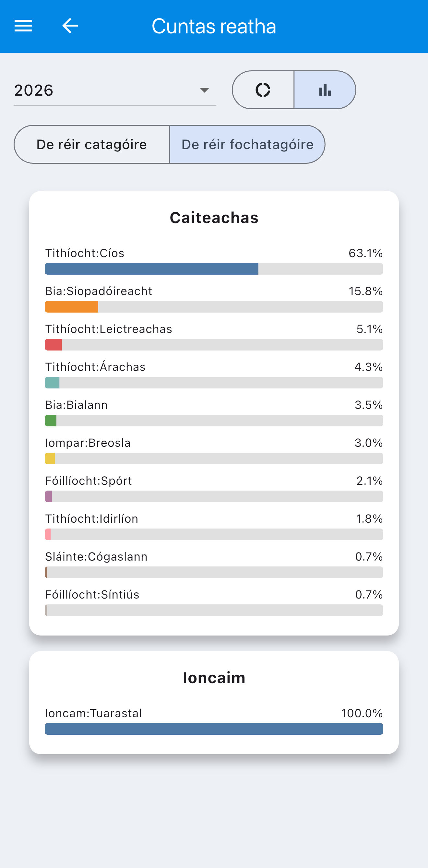
Task: Go back with the arrow icon
Action: point(70,26)
